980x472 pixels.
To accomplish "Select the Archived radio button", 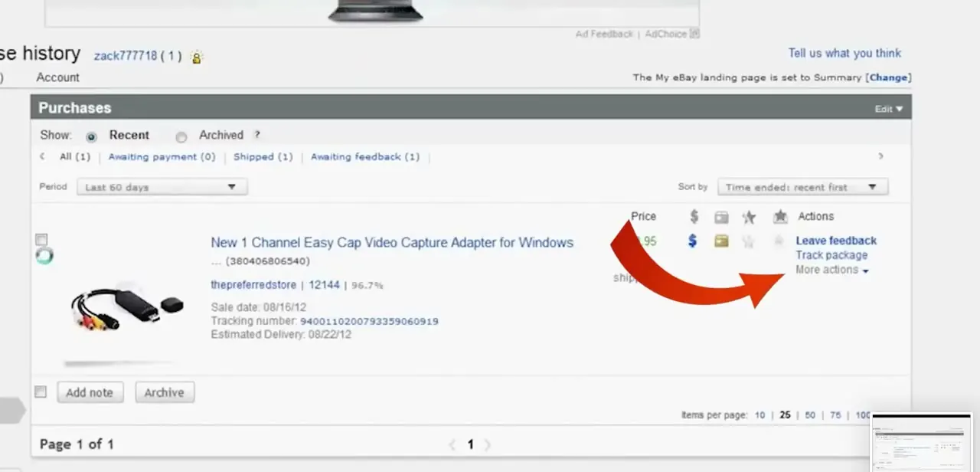I will pyautogui.click(x=181, y=137).
